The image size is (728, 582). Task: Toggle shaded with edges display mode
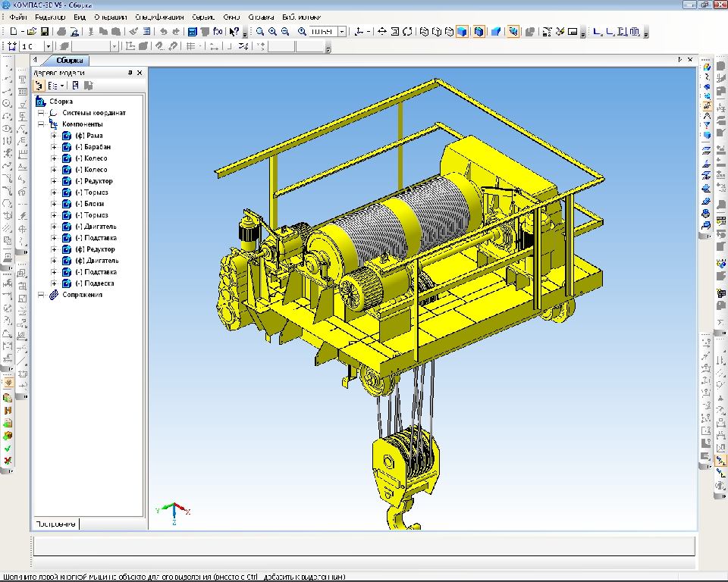click(479, 32)
